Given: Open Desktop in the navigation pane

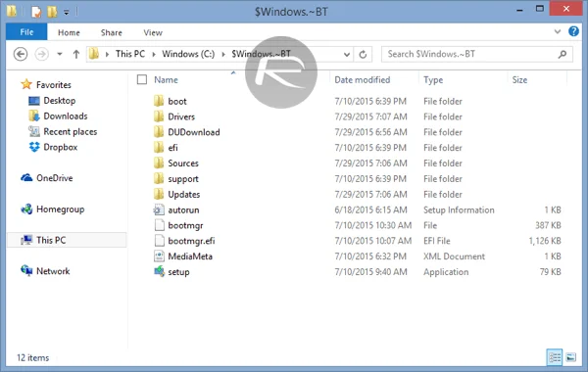Looking at the screenshot, I should tap(60, 101).
